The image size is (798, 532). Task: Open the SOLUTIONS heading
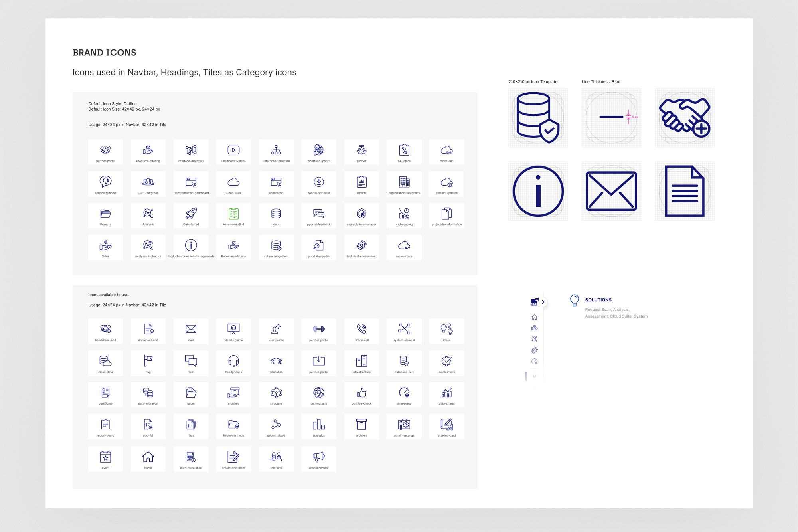pos(598,300)
